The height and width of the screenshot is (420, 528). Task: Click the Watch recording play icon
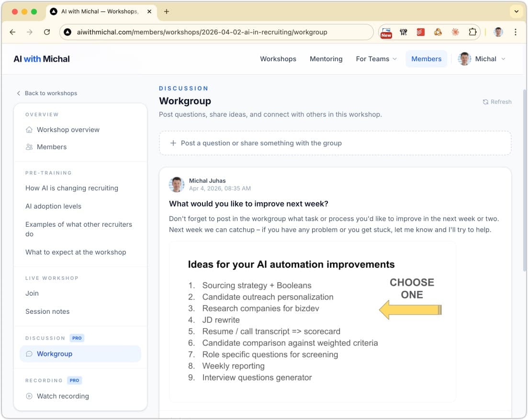pos(29,396)
